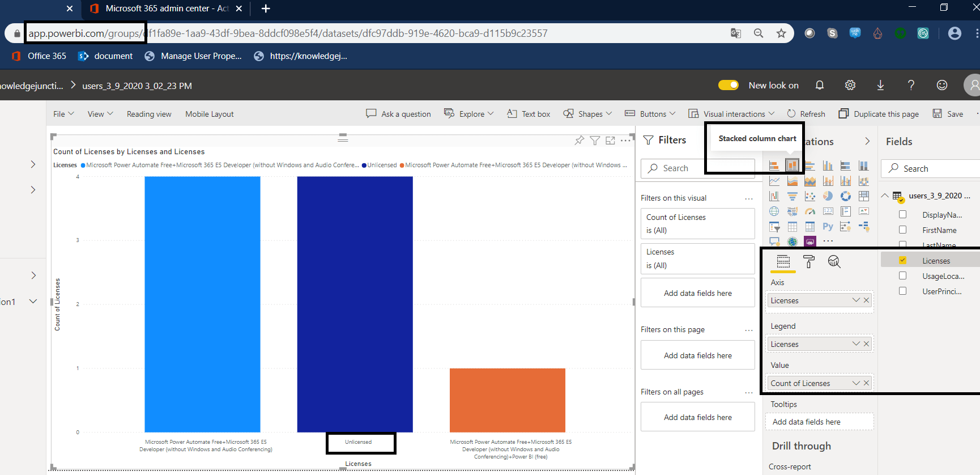This screenshot has width=980, height=475.
Task: Pick the globe map visual
Action: pyautogui.click(x=774, y=211)
